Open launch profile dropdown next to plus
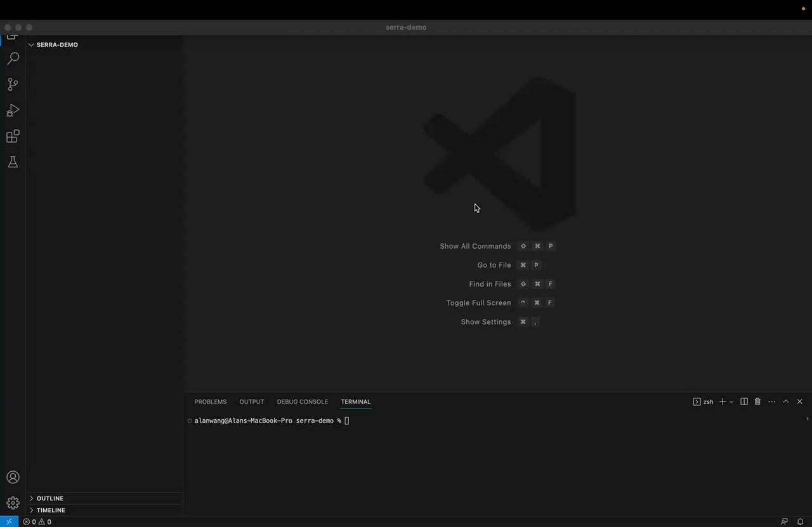This screenshot has width=812, height=527. [731, 401]
